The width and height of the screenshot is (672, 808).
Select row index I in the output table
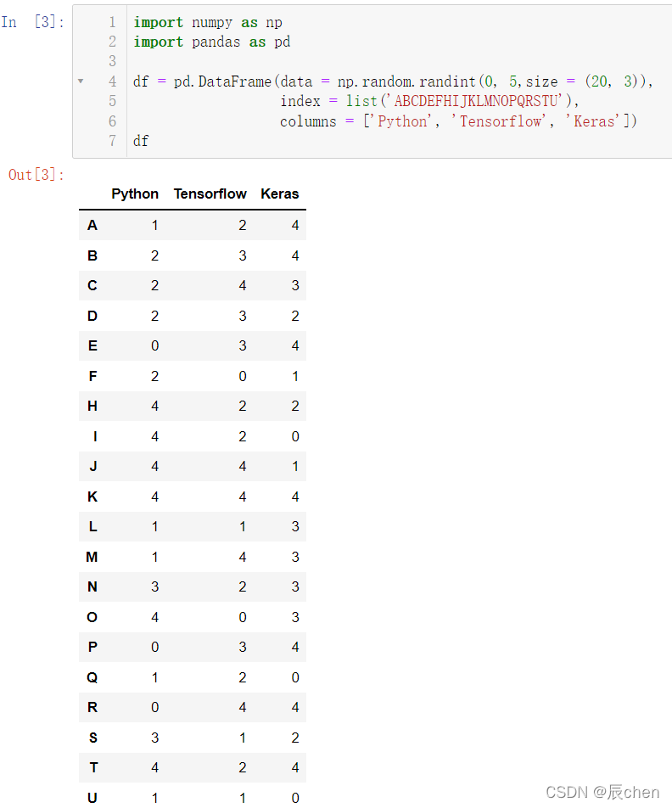tap(95, 436)
